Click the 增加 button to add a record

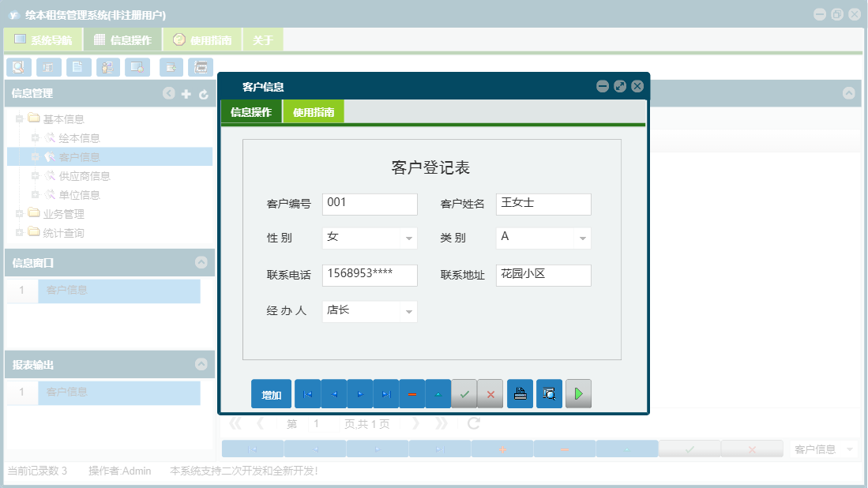pyautogui.click(x=271, y=393)
